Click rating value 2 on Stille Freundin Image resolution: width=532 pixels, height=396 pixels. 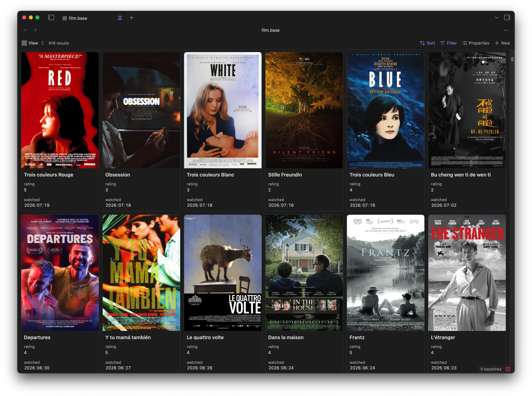269,190
